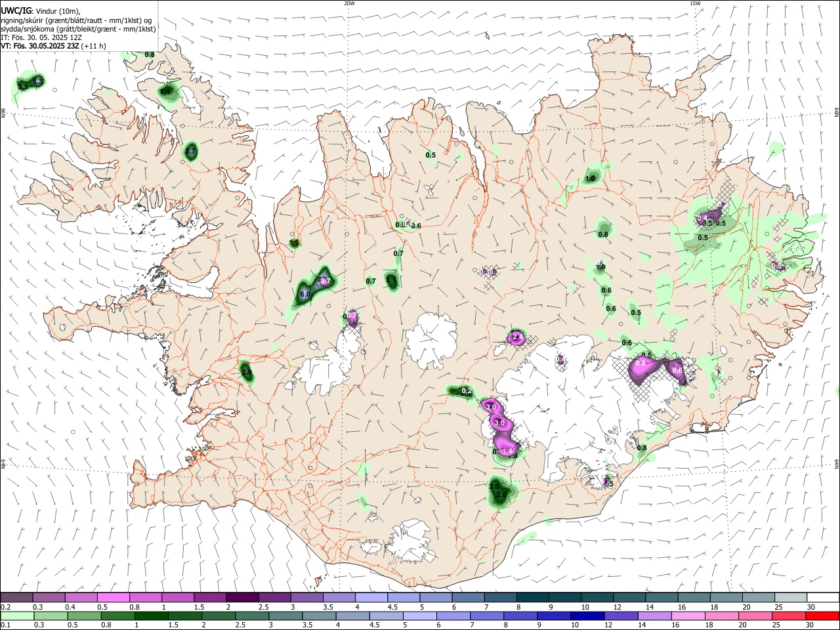Viewport: 840px width, 630px height.
Task: Click the '12' label in the upper legend
Action: [618, 607]
